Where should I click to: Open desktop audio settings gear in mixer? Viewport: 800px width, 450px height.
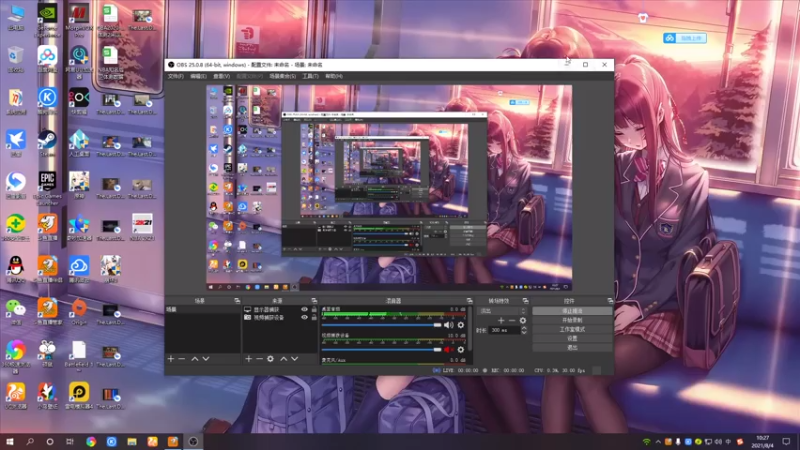pos(461,325)
